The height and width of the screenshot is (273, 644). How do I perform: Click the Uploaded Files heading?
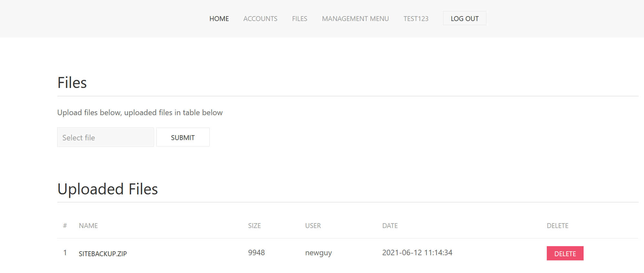tap(108, 189)
